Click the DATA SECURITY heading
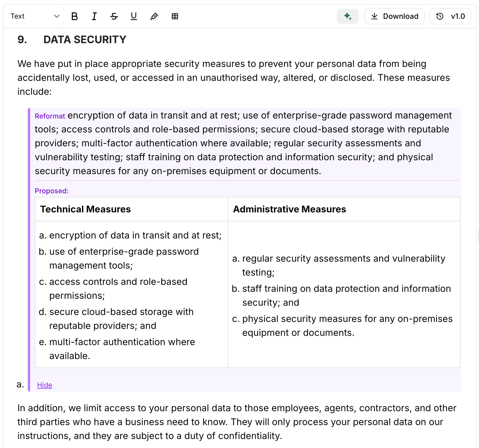Screen dimensions: 479x448 coord(85,40)
